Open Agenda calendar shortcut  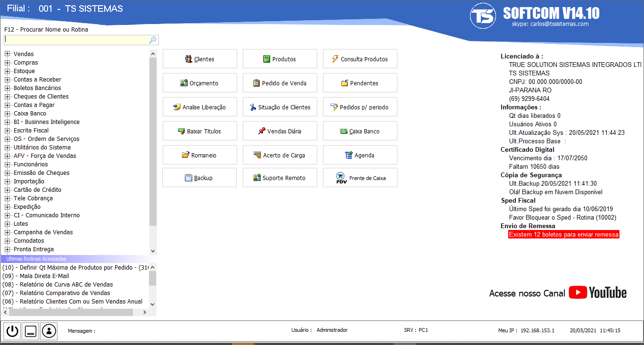[x=360, y=155]
